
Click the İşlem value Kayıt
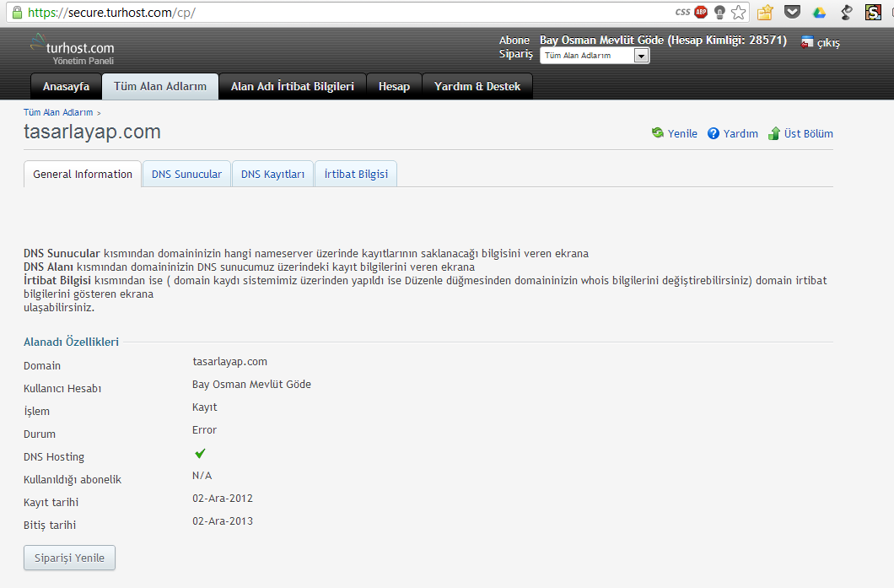pyautogui.click(x=205, y=407)
